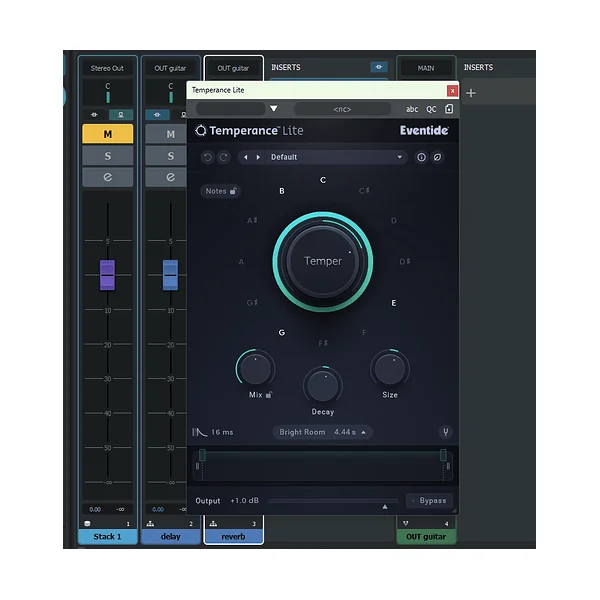Open the <nc> program selector

[342, 109]
